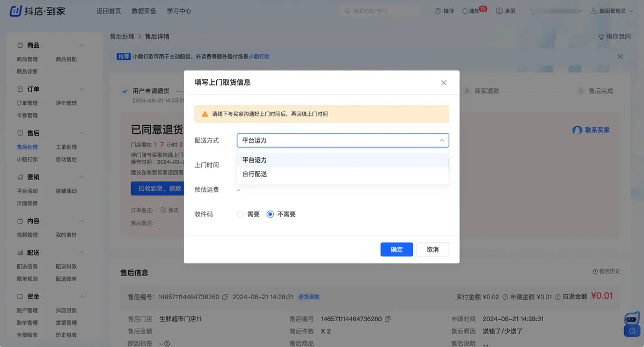Open 历史报表 in the sidebar
This screenshot has width=644, height=347.
point(66,335)
